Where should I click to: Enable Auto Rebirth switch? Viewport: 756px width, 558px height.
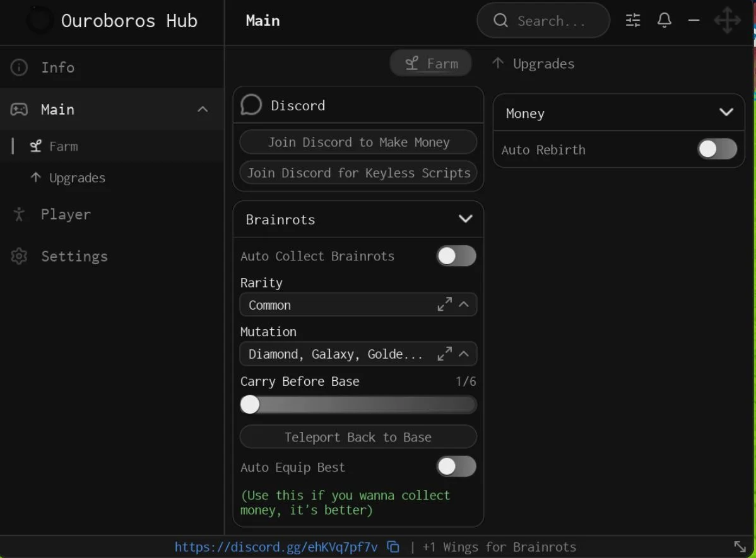click(717, 149)
